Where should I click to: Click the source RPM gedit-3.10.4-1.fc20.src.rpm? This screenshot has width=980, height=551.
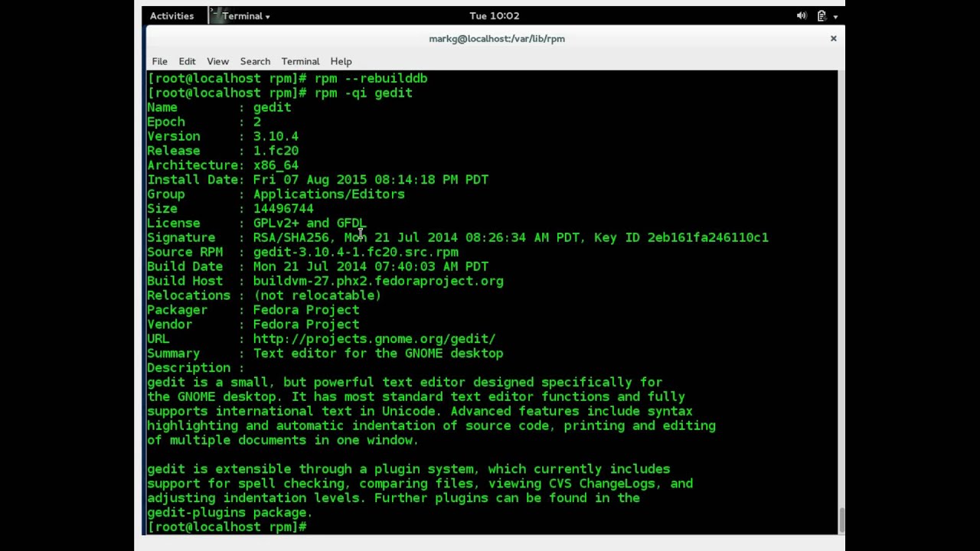tap(355, 253)
